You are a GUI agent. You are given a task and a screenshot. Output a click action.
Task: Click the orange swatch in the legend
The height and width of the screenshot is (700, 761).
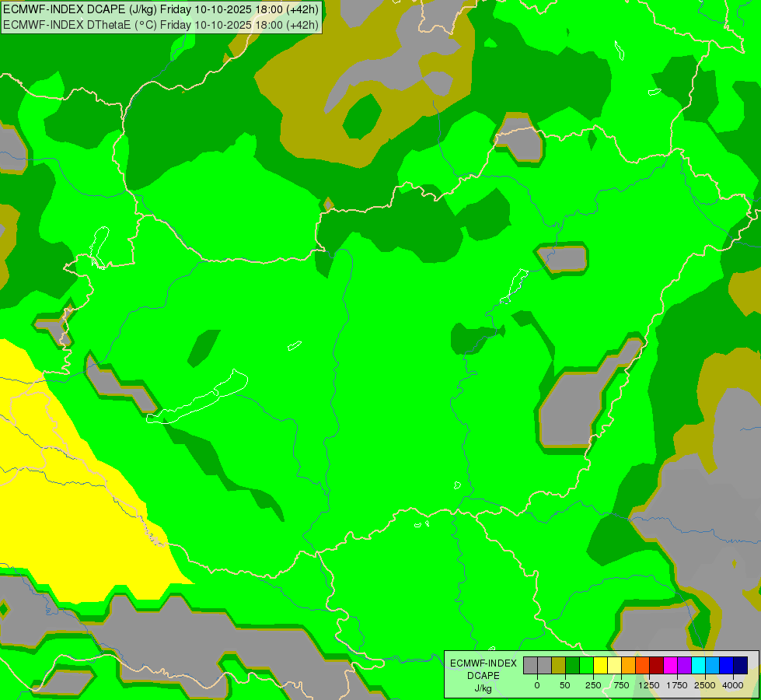[628, 665]
